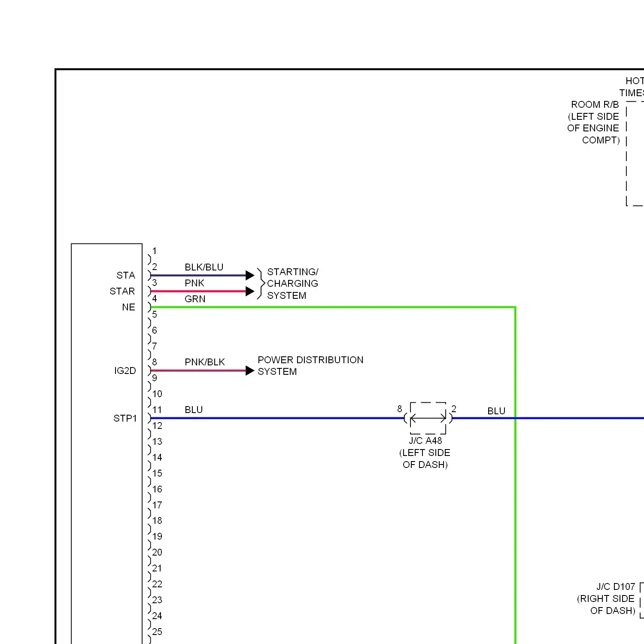Click the STARTING/ CHARGING SYSTEM text
The width and height of the screenshot is (644, 644).
292,283
